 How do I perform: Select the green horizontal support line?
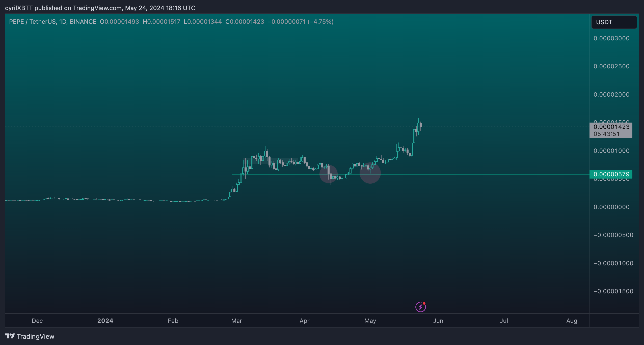(x=479, y=174)
